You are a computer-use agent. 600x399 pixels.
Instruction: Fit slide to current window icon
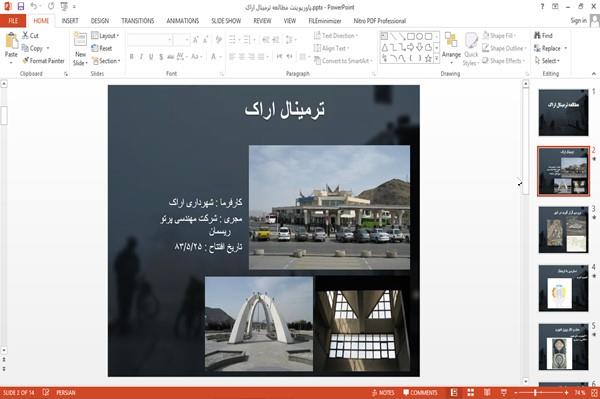tap(594, 392)
